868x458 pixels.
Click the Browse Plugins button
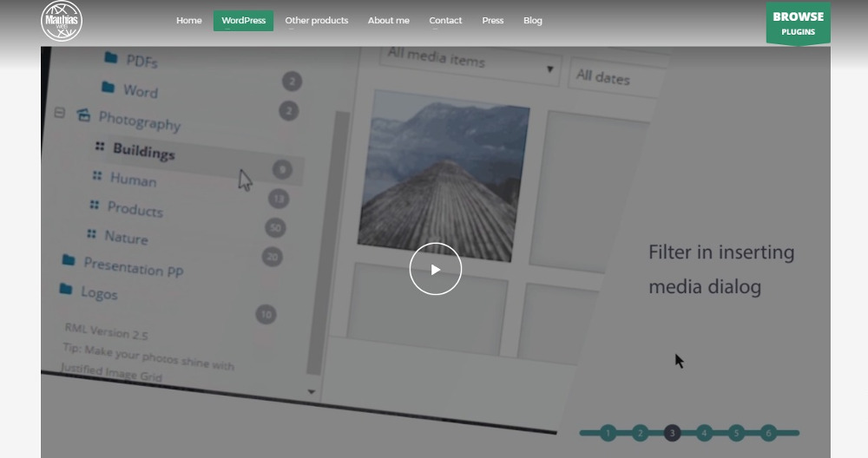798,23
